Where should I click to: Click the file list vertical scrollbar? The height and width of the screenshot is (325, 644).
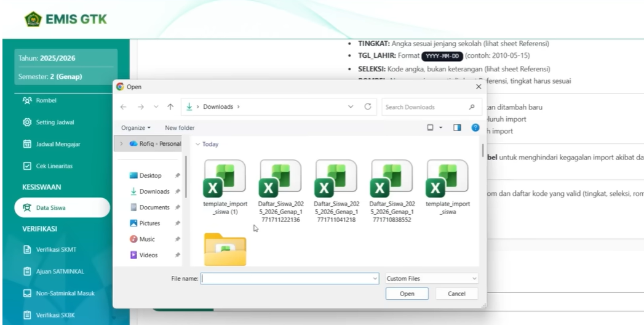(x=483, y=150)
